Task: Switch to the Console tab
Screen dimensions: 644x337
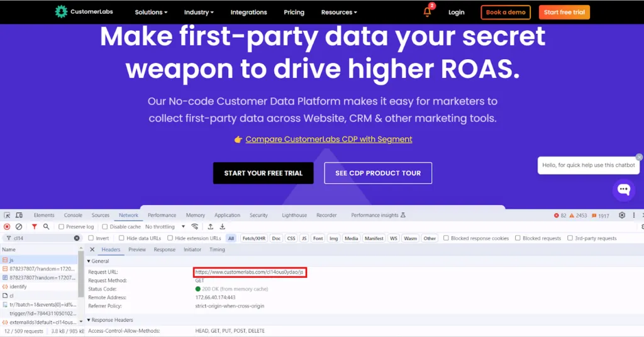Action: 73,215
